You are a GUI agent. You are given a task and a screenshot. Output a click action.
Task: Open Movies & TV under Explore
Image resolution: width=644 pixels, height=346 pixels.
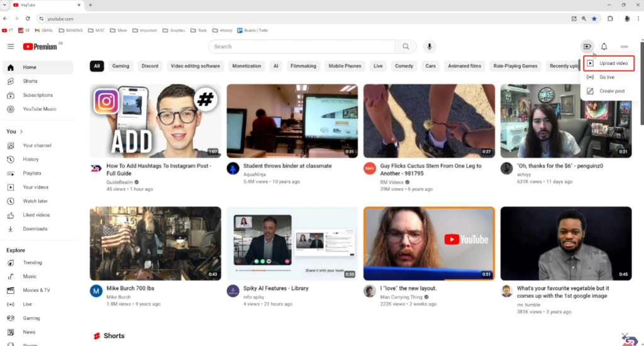[38, 291]
